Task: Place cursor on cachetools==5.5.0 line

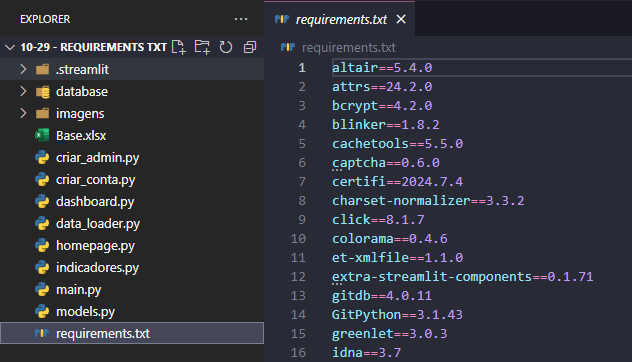Action: click(397, 144)
